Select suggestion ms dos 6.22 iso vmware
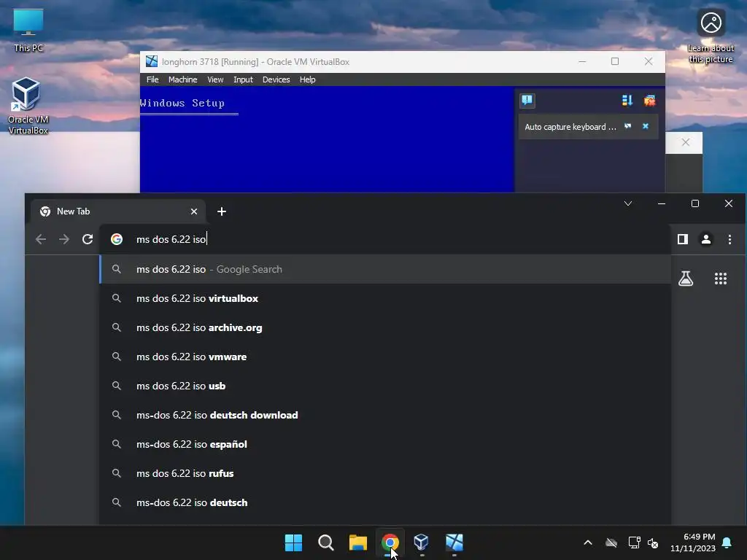Screen dimensions: 747x560 385,357
